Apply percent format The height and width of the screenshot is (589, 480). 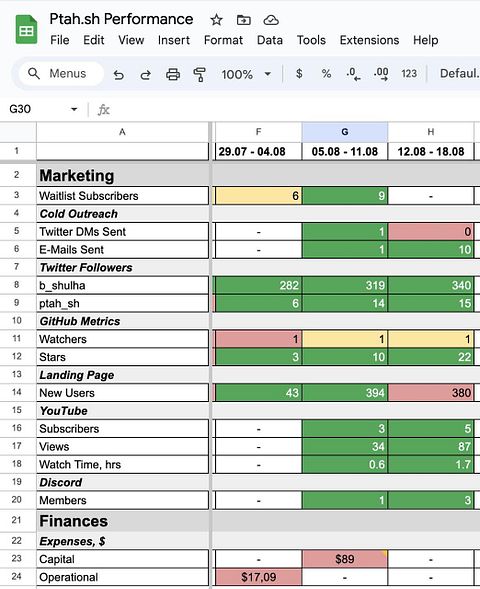[x=326, y=74]
